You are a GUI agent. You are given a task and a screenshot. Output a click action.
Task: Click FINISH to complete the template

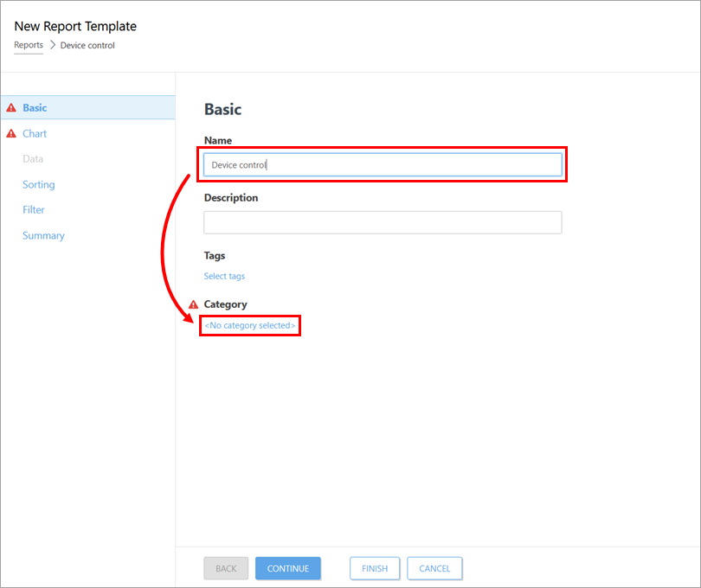[375, 568]
